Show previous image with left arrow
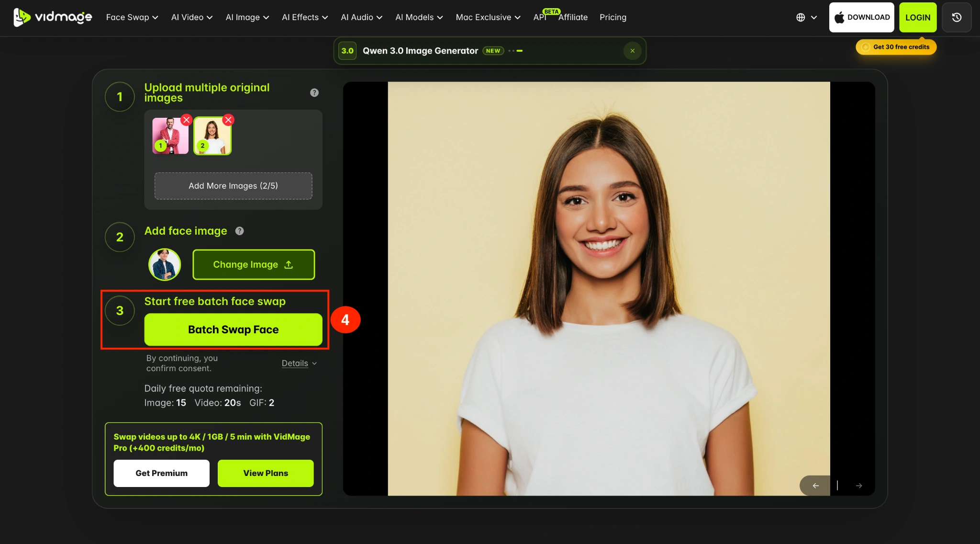Image resolution: width=980 pixels, height=544 pixels. pos(816,486)
